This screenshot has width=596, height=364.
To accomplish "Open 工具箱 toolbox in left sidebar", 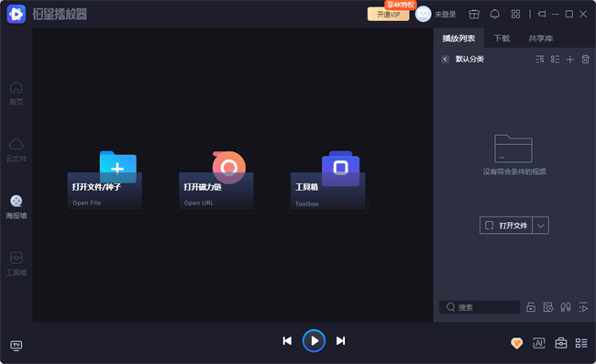I will point(16,264).
